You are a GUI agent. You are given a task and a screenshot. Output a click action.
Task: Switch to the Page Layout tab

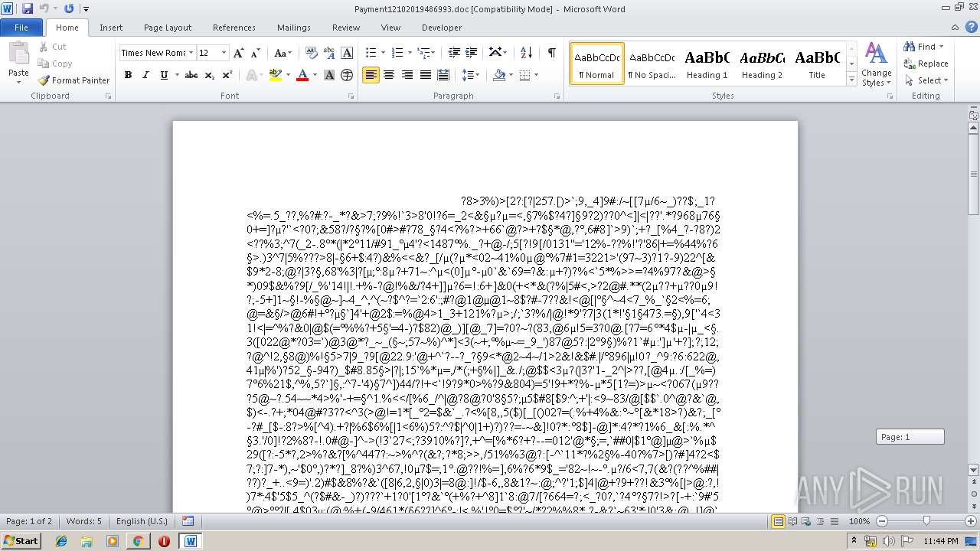[168, 28]
